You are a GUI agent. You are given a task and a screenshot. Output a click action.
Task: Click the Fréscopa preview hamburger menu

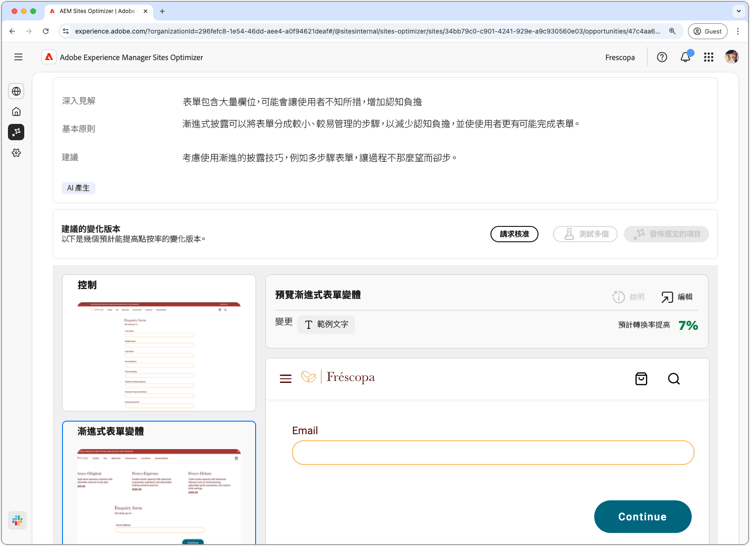point(286,379)
